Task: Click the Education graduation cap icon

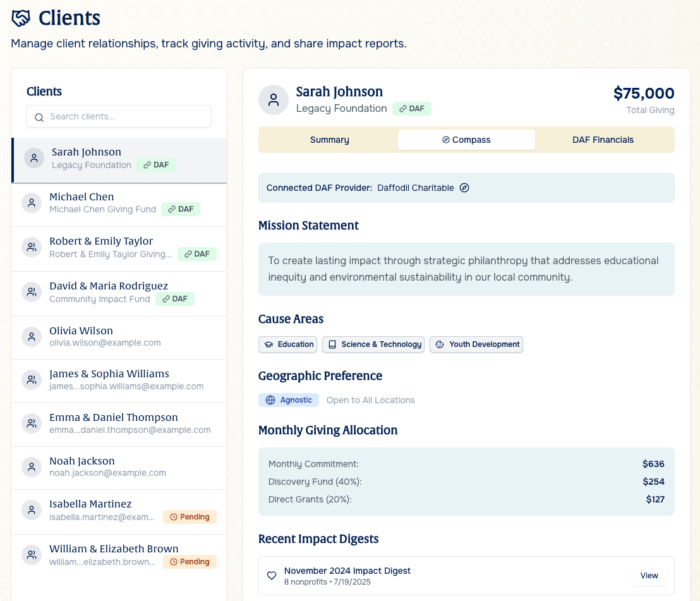Action: [269, 344]
